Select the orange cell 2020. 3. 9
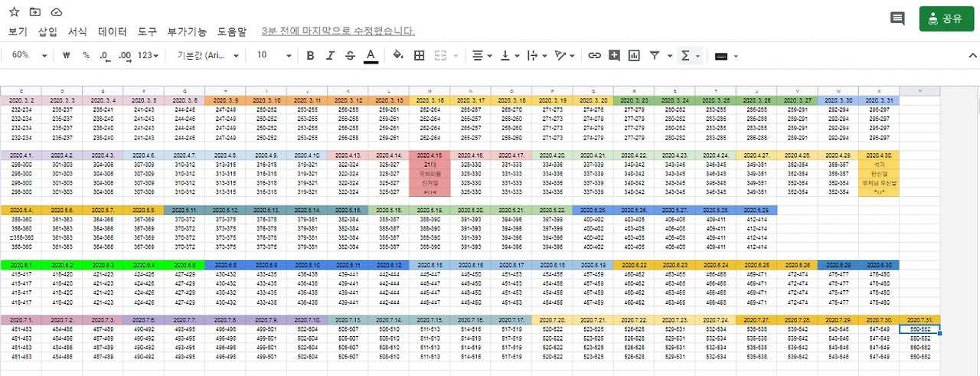 [x=225, y=100]
